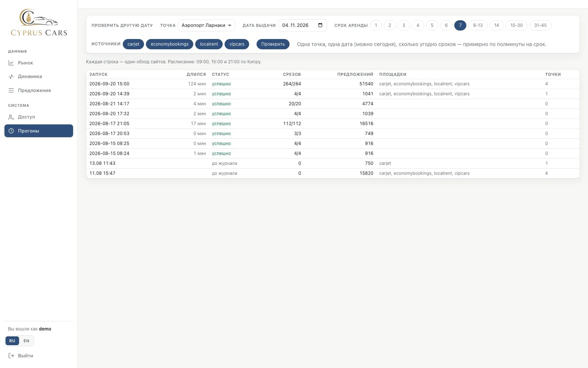Open the Прогоны section
The height and width of the screenshot is (368, 588).
coord(39,131)
